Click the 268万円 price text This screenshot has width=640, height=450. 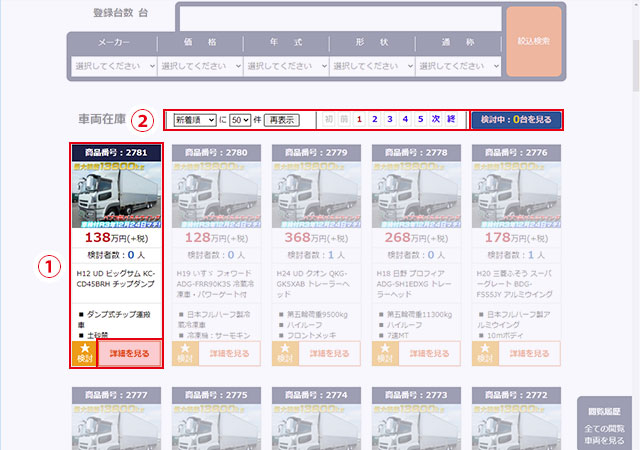pyautogui.click(x=416, y=238)
